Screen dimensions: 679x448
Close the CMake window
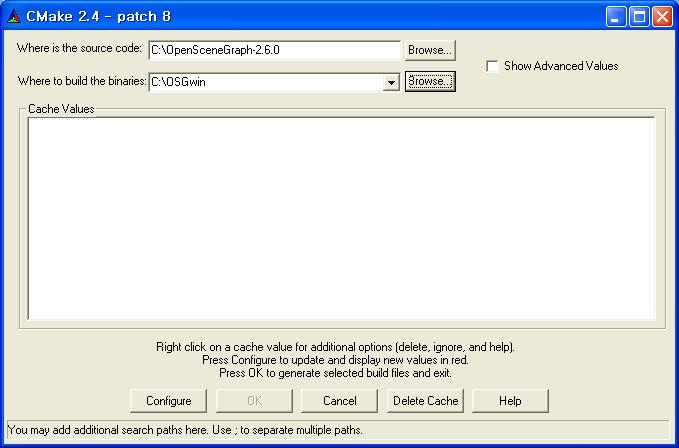(663, 17)
